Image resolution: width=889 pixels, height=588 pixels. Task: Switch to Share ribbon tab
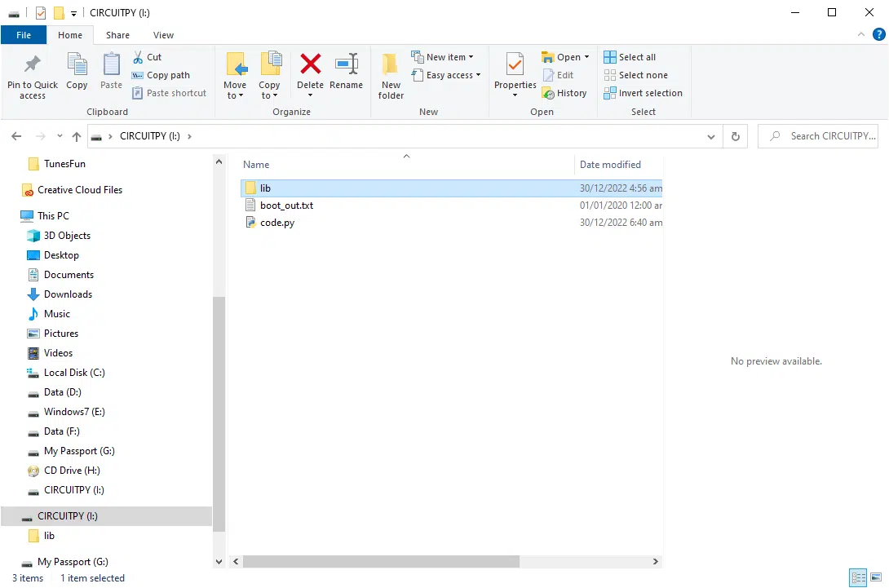117,35
